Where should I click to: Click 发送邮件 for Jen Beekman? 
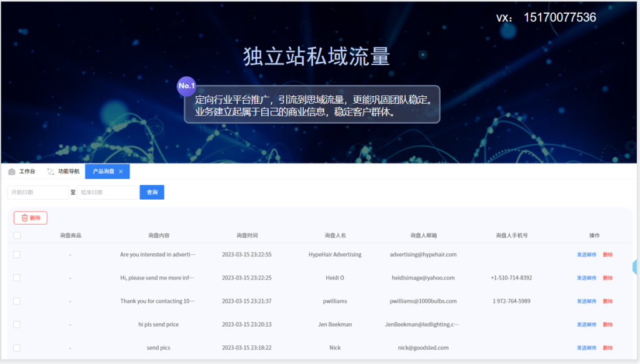[586, 325]
